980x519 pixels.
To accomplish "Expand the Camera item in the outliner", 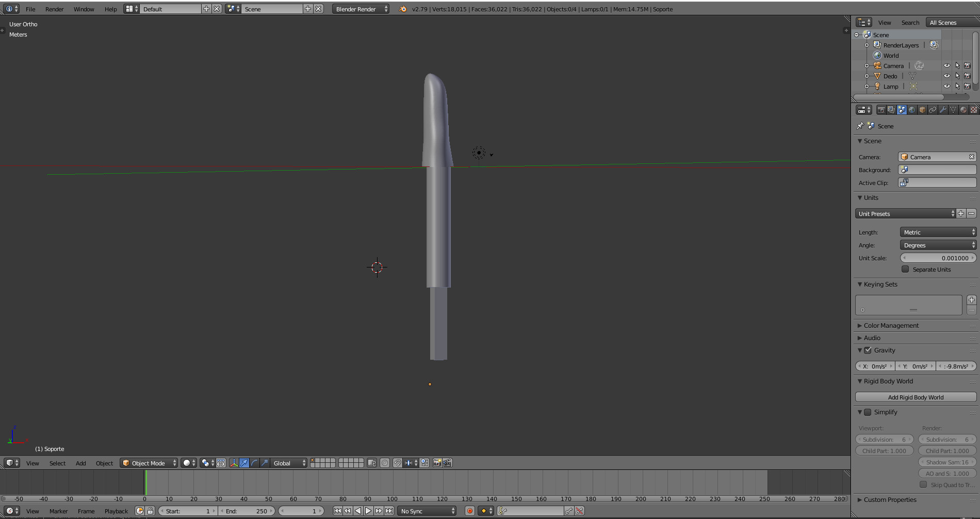I will coord(867,65).
